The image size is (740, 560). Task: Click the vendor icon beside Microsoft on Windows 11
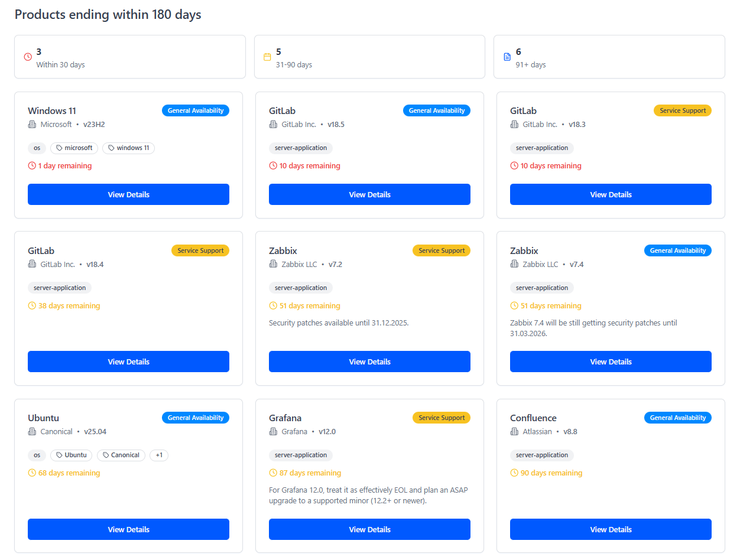(x=31, y=124)
